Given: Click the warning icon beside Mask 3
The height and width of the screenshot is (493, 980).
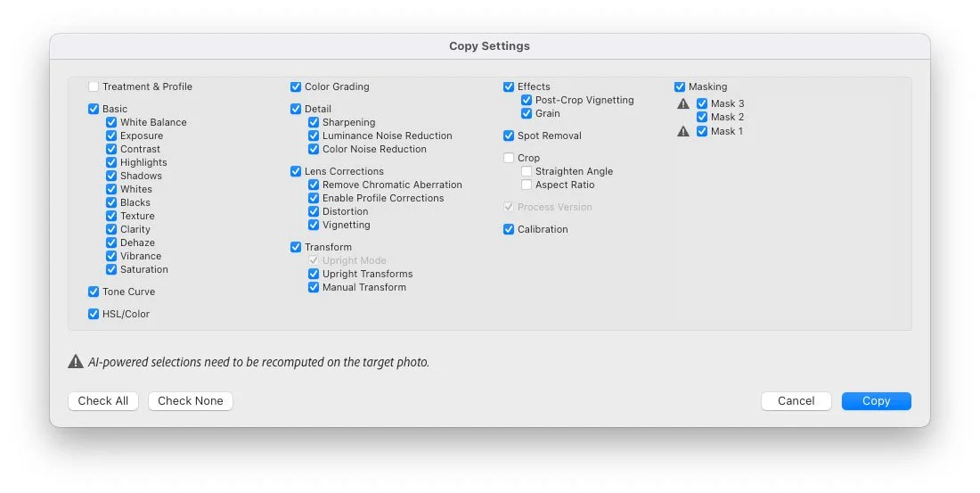Looking at the screenshot, I should pyautogui.click(x=683, y=104).
